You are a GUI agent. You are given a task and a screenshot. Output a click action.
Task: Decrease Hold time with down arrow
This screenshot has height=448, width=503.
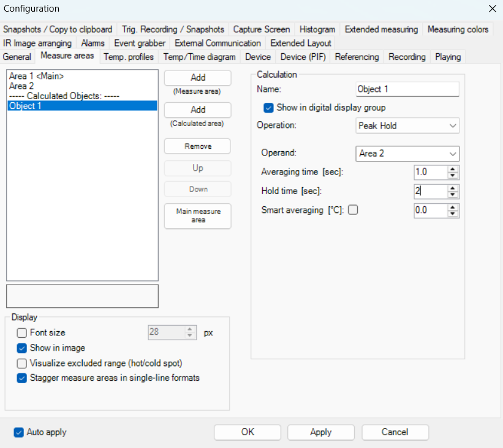pos(453,195)
